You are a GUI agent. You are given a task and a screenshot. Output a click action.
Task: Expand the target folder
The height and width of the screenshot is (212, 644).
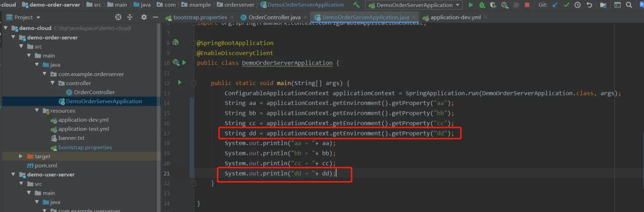coord(21,157)
